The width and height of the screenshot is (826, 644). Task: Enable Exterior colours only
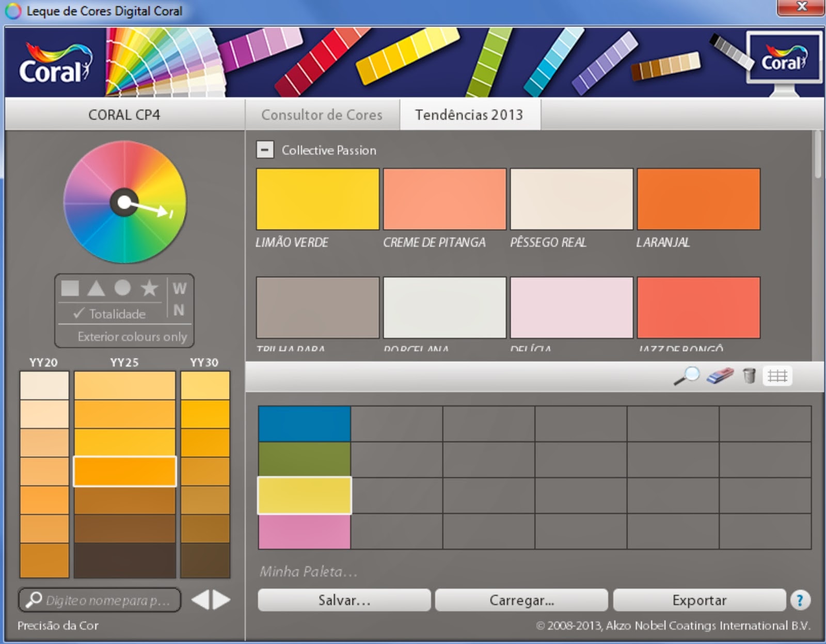pos(132,336)
